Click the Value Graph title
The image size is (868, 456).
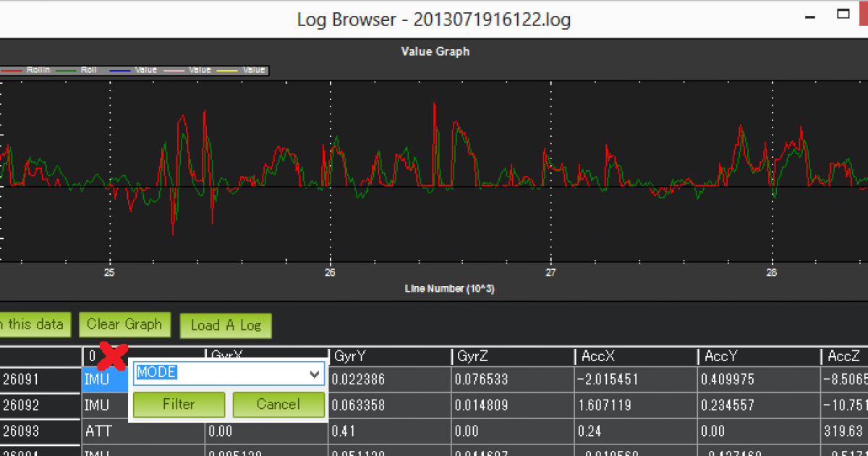pyautogui.click(x=435, y=51)
